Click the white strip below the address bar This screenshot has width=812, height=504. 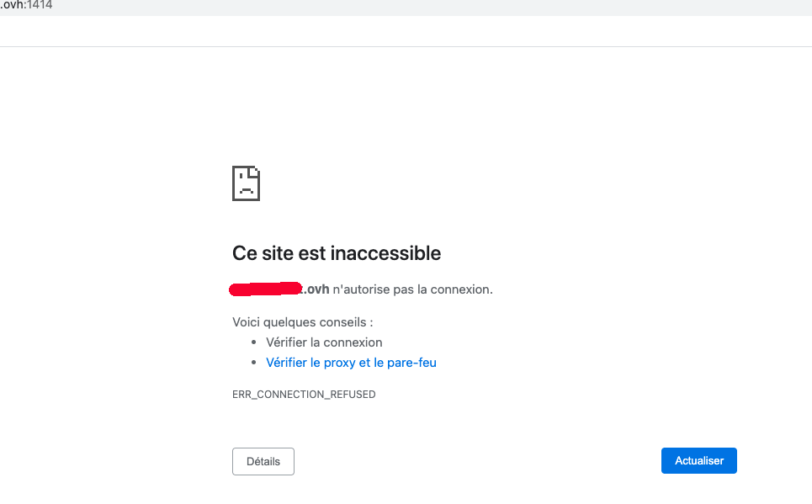pyautogui.click(x=404, y=31)
